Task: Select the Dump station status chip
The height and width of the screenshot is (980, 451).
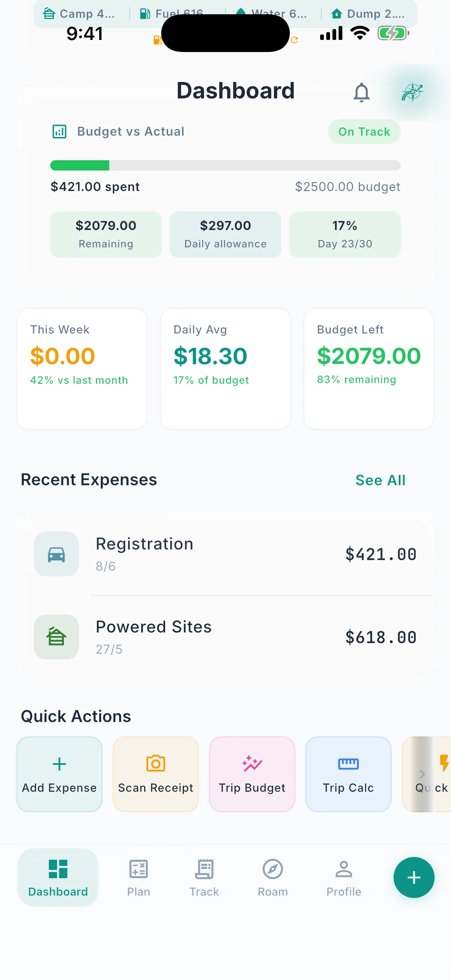Action: tap(367, 14)
